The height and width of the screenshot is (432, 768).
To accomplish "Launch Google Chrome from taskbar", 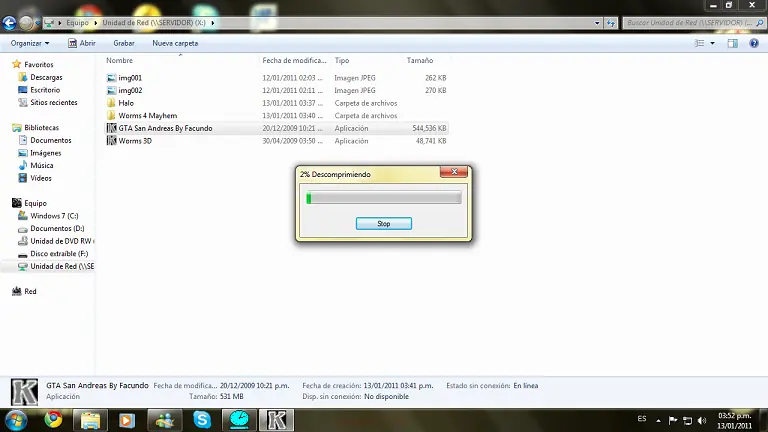I will 53,420.
